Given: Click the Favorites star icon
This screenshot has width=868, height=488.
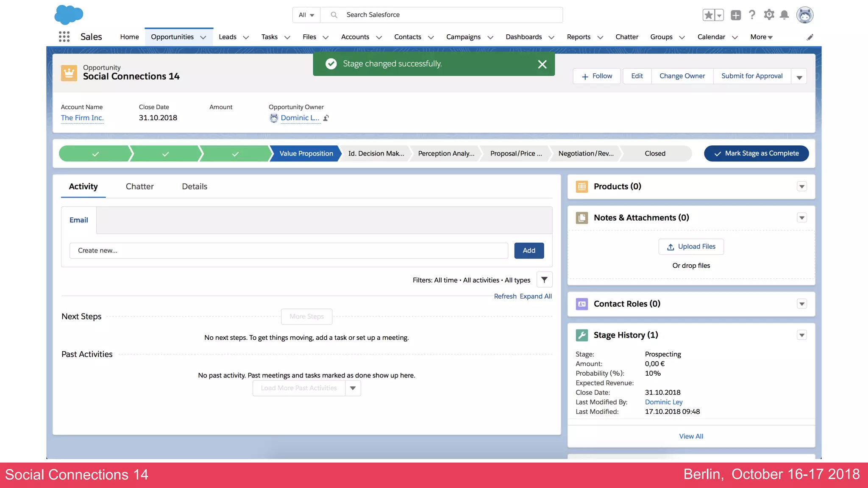Looking at the screenshot, I should [708, 15].
